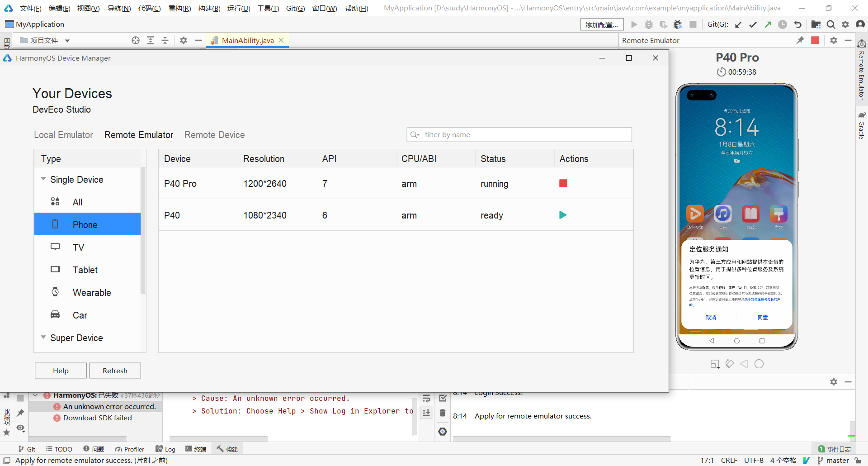This screenshot has height=466, width=868.
Task: Select the Remote Emulator tab in Device Manager
Action: (139, 135)
